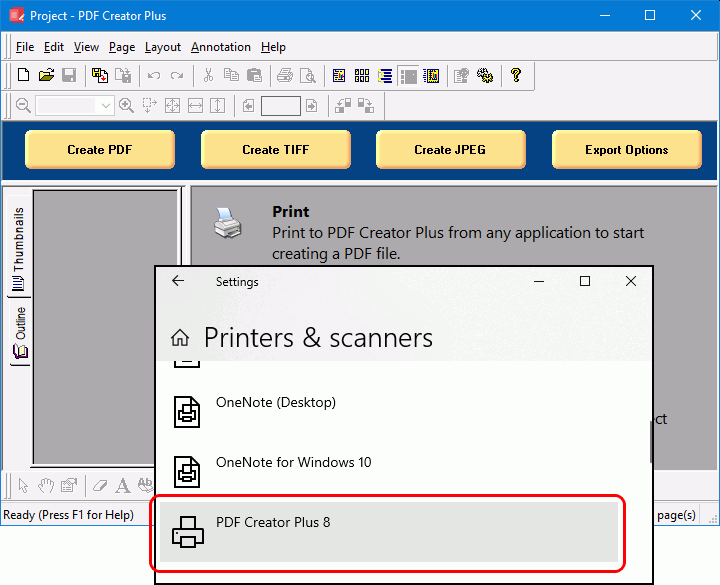Select the pointer annotation tool

(x=23, y=485)
